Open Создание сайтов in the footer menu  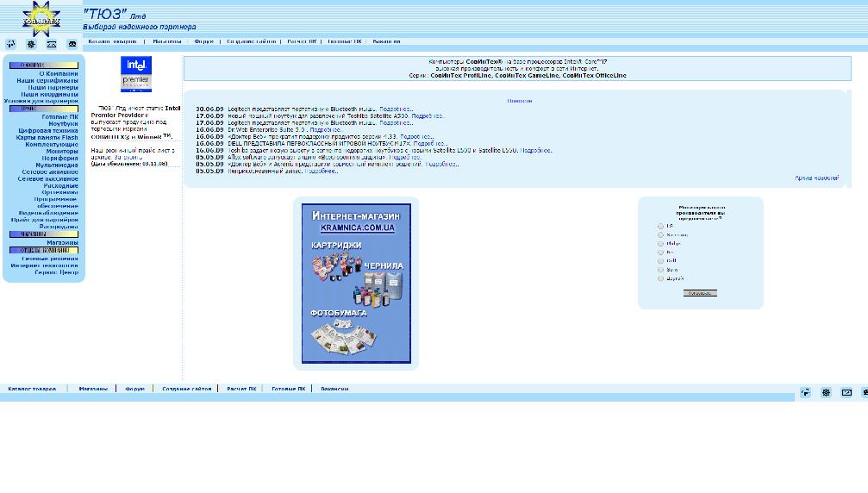coord(186,389)
